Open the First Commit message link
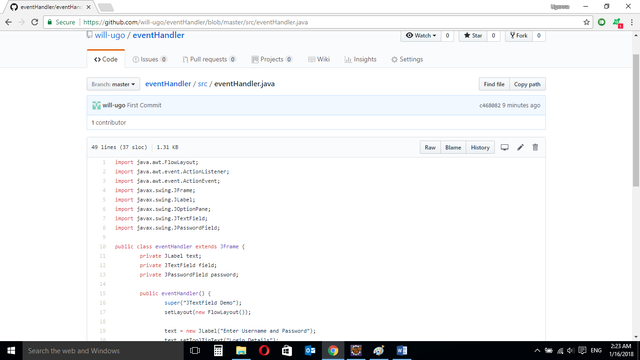 click(144, 105)
